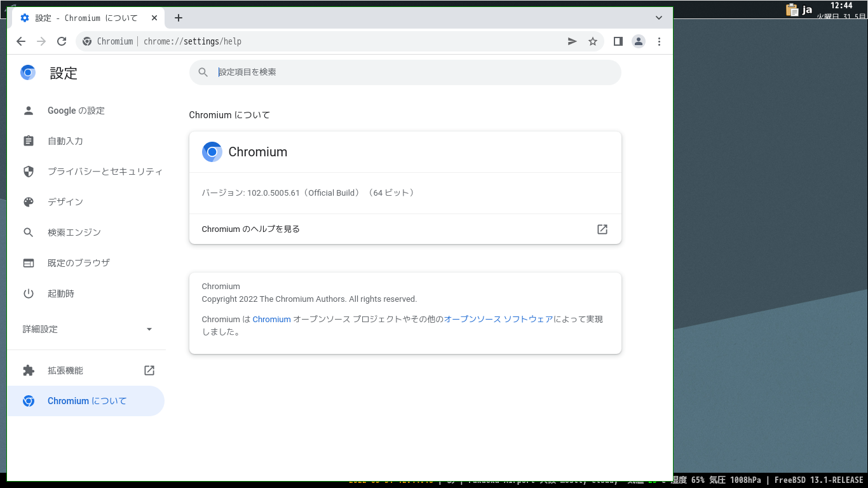Click the magnifier icon for 検索エンジン

(x=29, y=233)
